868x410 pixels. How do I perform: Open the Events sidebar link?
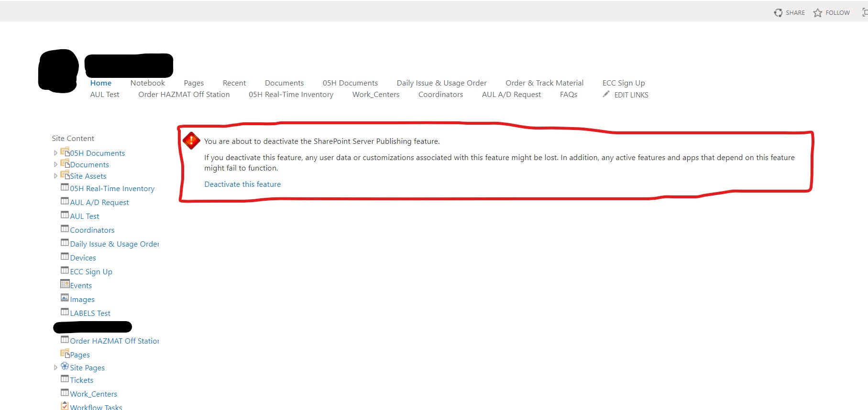(x=81, y=285)
